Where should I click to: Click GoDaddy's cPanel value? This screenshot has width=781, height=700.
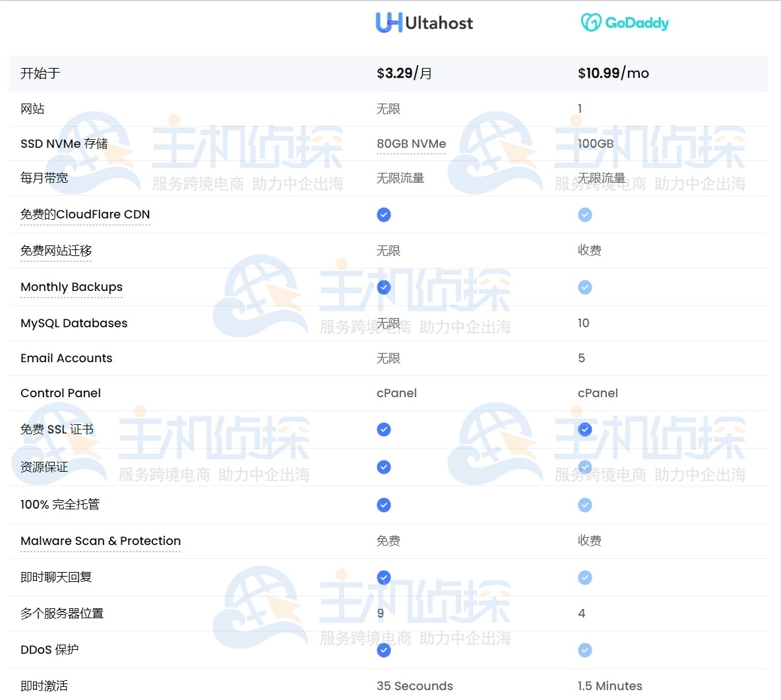[x=598, y=393]
